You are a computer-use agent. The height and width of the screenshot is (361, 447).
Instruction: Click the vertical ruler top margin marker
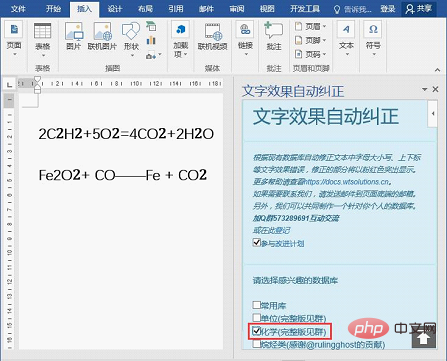click(x=9, y=100)
